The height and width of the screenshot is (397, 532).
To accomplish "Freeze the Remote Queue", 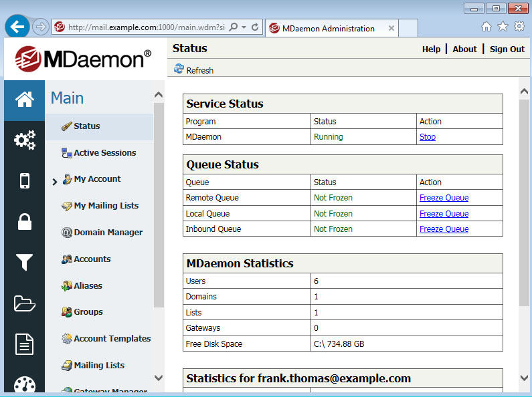I will tap(444, 198).
